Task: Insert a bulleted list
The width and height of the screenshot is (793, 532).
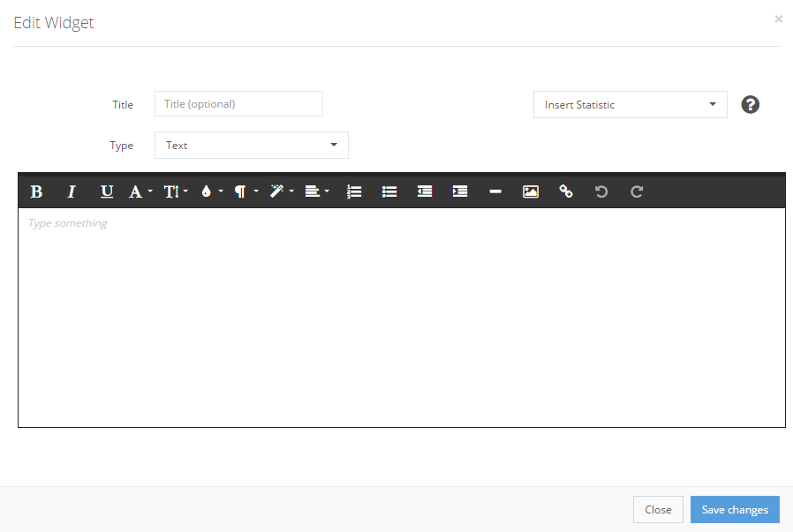Action: coord(389,191)
